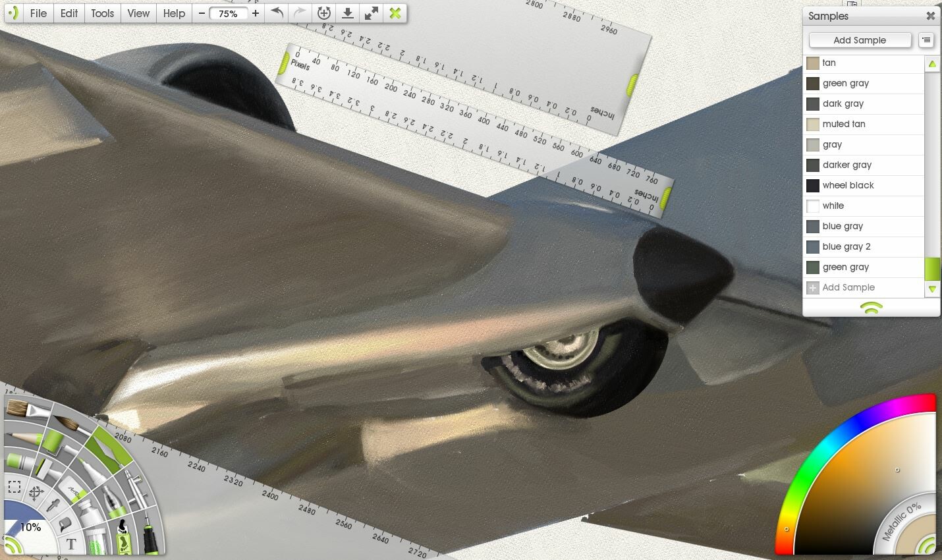Click the canvas rotate/position reset icon

pos(323,13)
